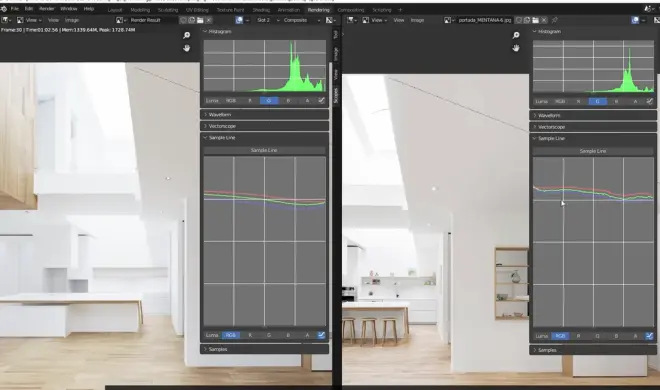The height and width of the screenshot is (390, 660).
Task: Open the Composite layer dropdown
Action: [x=301, y=20]
